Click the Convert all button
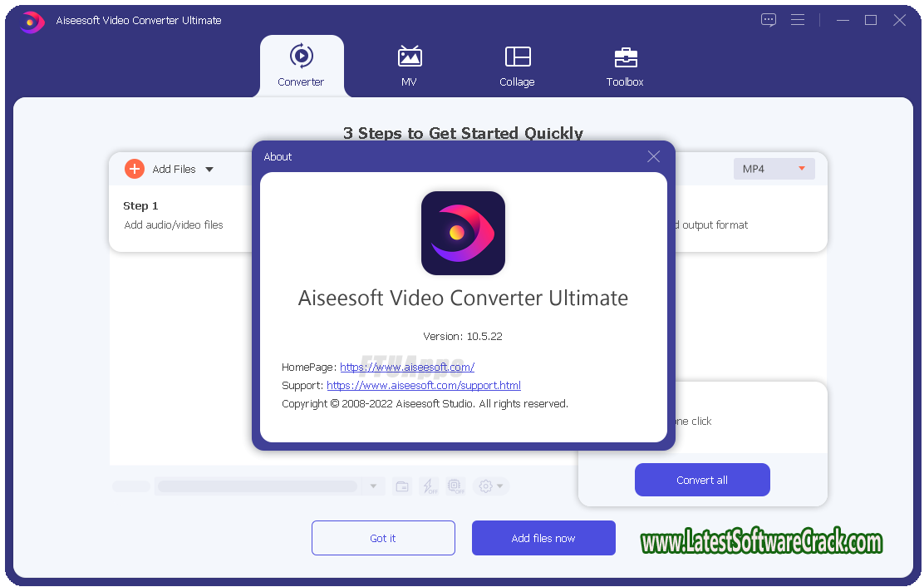Viewport: 924px width, 587px height. (702, 480)
